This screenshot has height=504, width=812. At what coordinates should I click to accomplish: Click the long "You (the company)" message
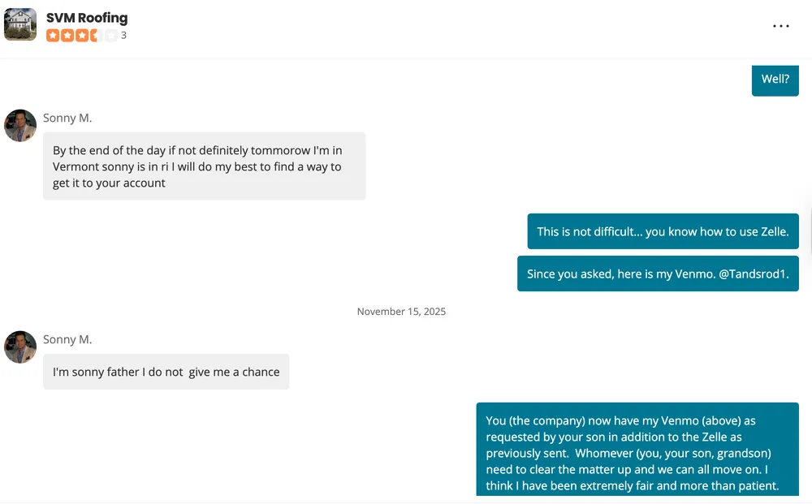coord(637,449)
